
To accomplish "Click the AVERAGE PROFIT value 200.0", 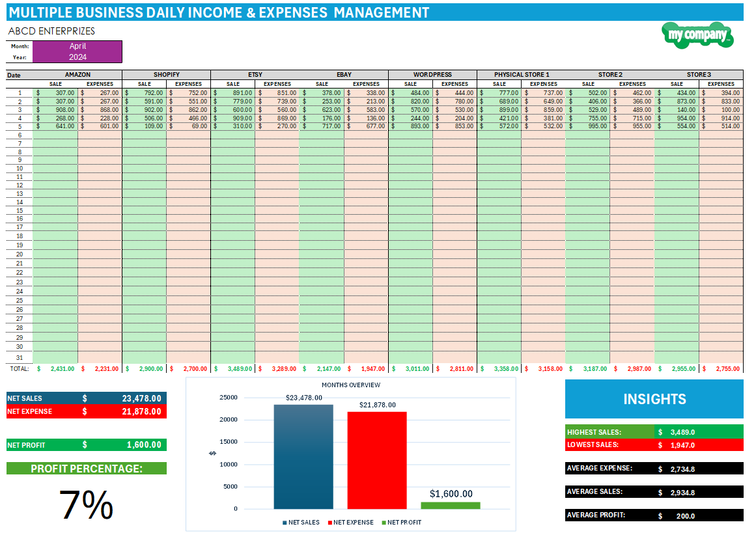I will pyautogui.click(x=685, y=516).
